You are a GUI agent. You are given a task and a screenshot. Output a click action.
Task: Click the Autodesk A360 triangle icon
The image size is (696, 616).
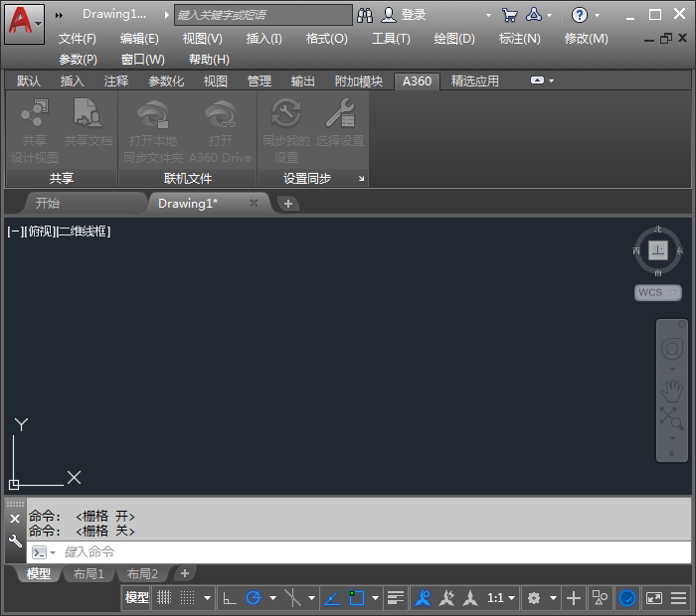pos(534,15)
